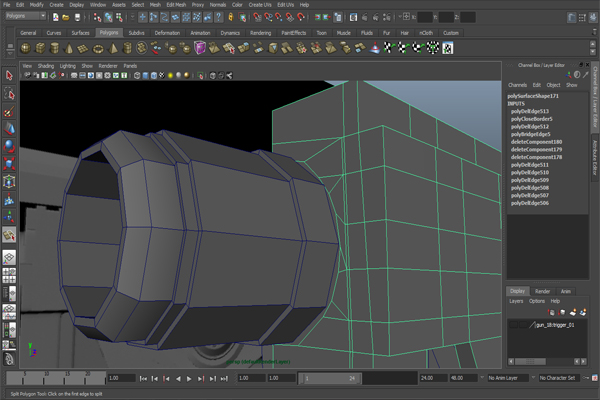
Task: Open Layers menu in Layer Editor
Action: pos(516,301)
